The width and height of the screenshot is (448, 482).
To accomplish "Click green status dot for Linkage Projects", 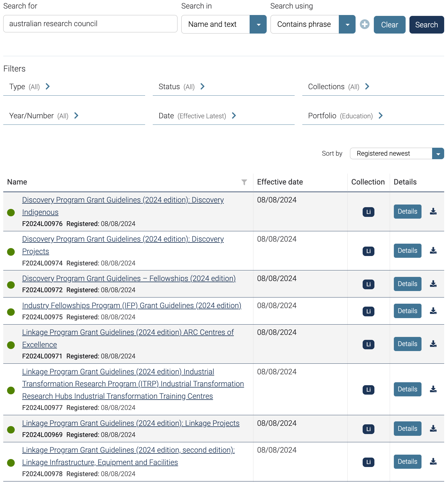I will pos(11,430).
